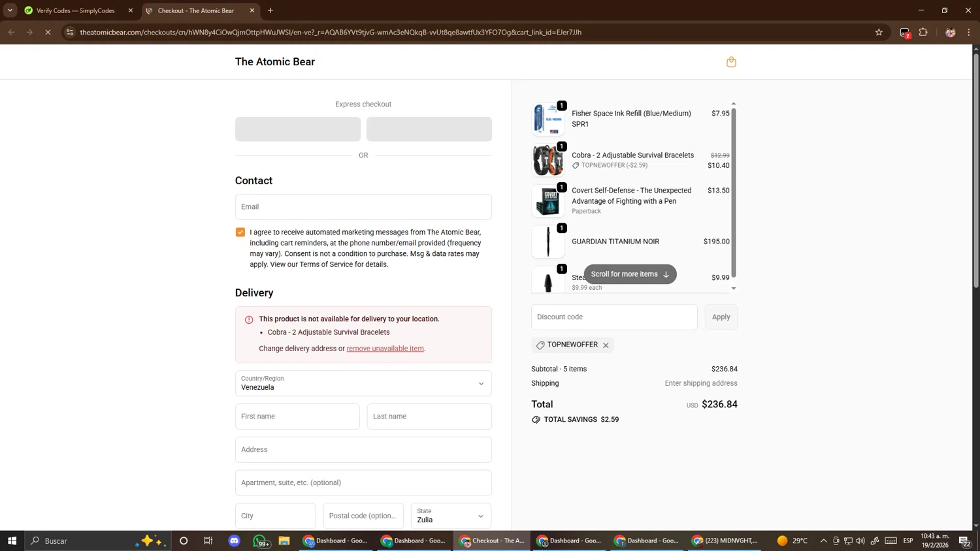Focus the Address field
This screenshot has height=551, width=980.
[x=363, y=450]
